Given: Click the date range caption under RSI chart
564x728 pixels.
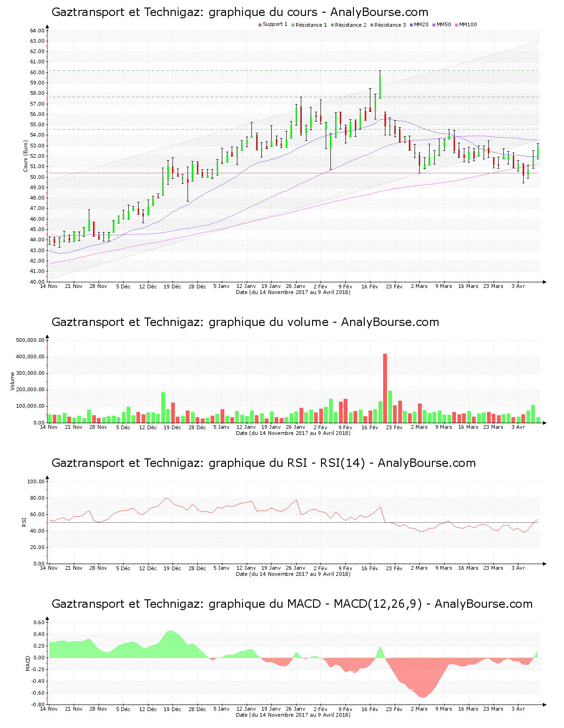Looking at the screenshot, I should [x=293, y=574].
